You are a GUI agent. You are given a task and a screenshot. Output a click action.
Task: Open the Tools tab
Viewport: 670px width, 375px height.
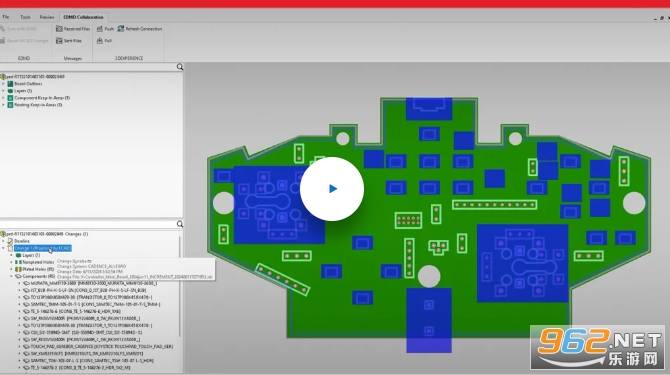[x=25, y=17]
